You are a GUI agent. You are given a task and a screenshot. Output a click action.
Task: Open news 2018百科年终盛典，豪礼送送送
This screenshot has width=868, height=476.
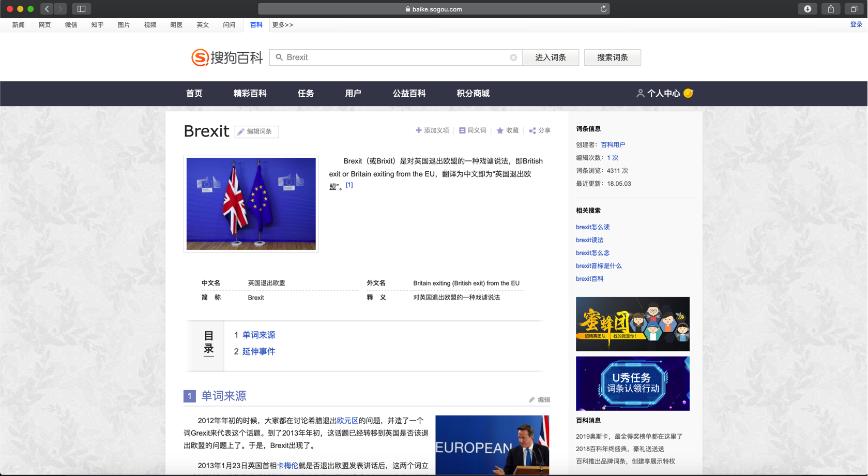click(620, 449)
